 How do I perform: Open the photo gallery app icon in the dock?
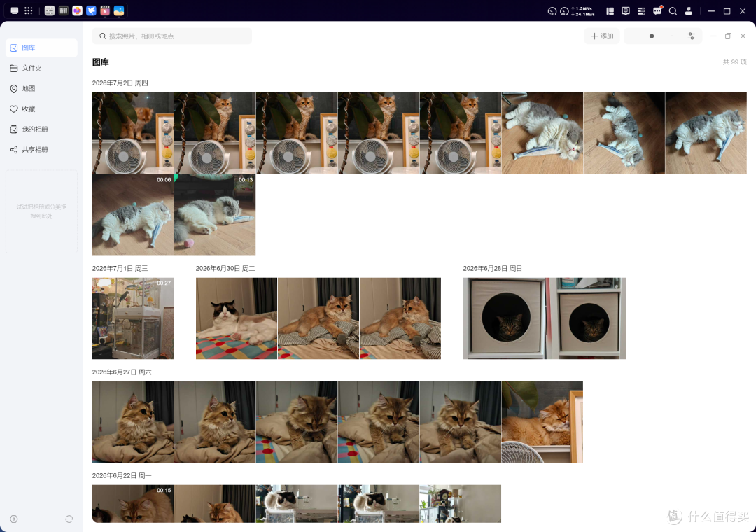[x=118, y=10]
